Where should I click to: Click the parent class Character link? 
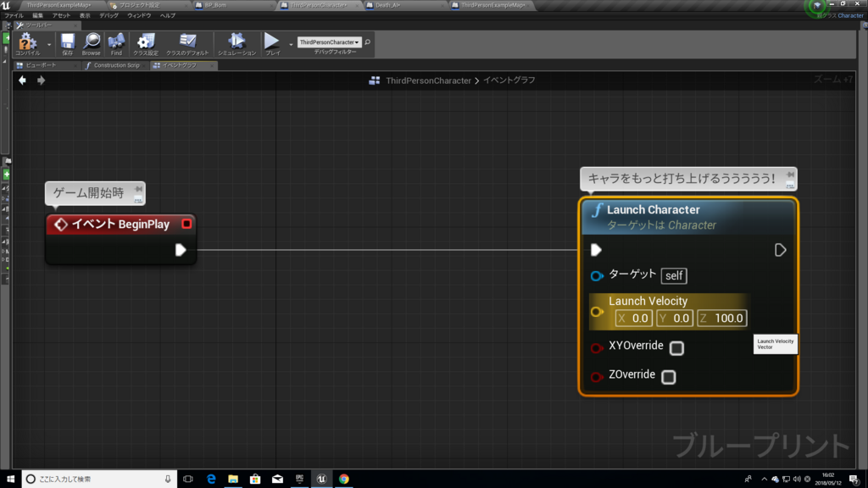click(850, 15)
